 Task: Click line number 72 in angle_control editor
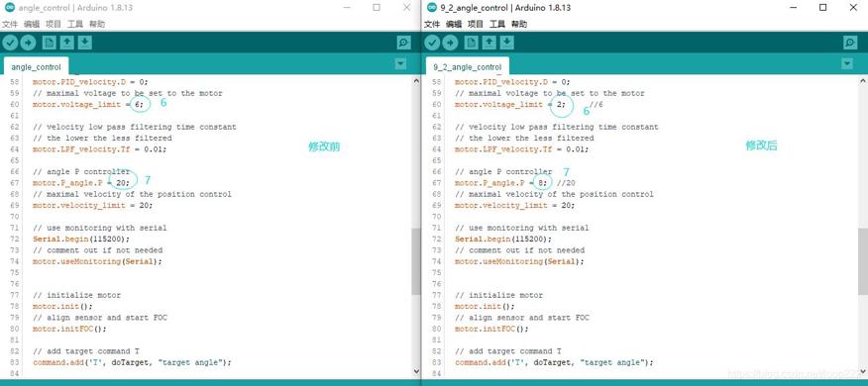coord(15,239)
